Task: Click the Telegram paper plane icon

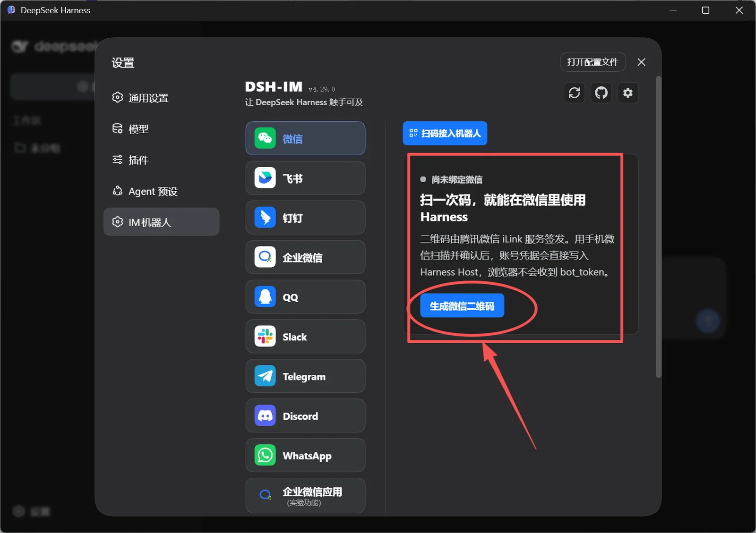Action: tap(265, 376)
